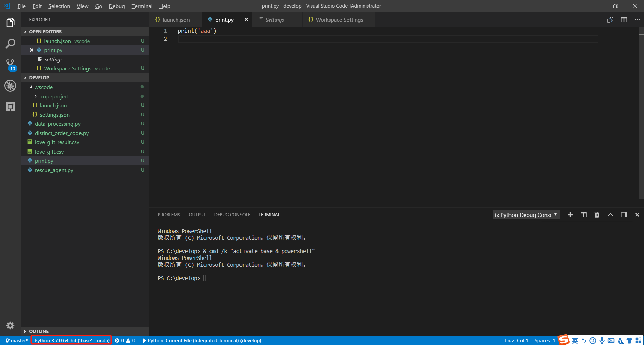Click the Open Changes icon in editor toolbar
This screenshot has height=345, width=644.
(x=610, y=20)
